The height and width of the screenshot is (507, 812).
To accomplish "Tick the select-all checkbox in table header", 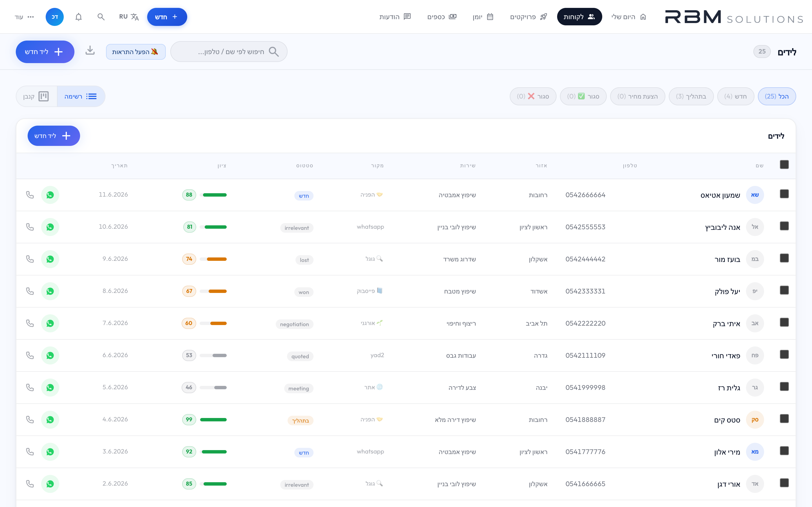I will tap(784, 165).
